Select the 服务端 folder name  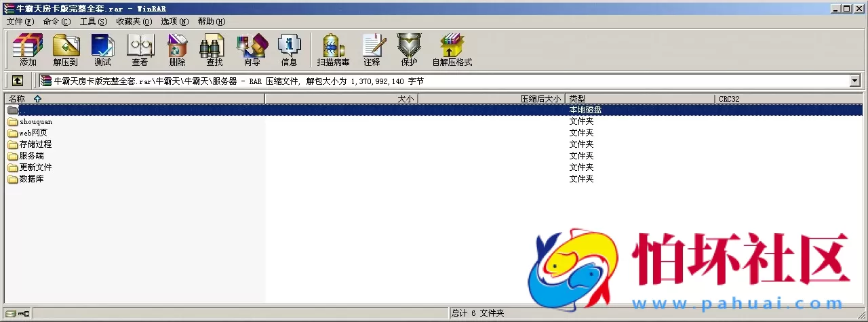tap(32, 156)
